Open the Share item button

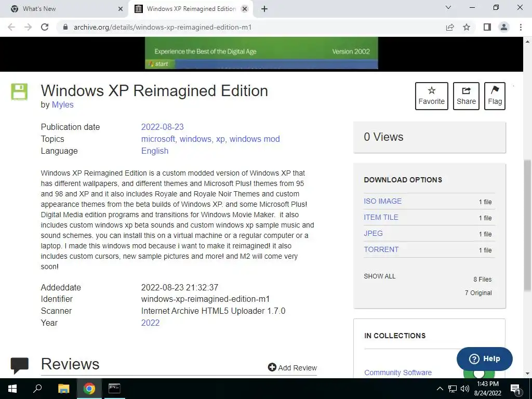pyautogui.click(x=466, y=96)
